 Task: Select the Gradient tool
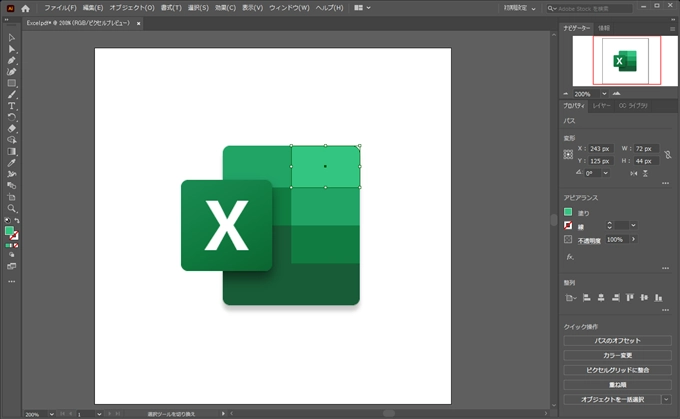pyautogui.click(x=12, y=151)
